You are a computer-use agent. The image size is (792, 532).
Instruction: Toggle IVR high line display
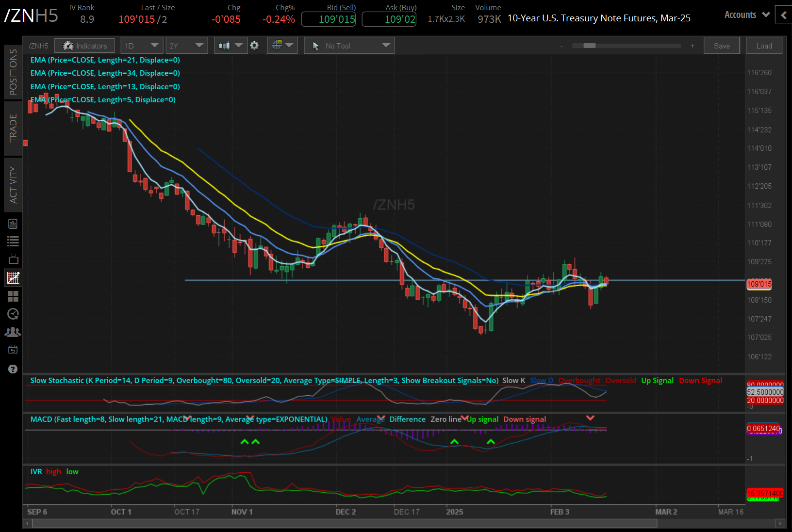point(53,471)
